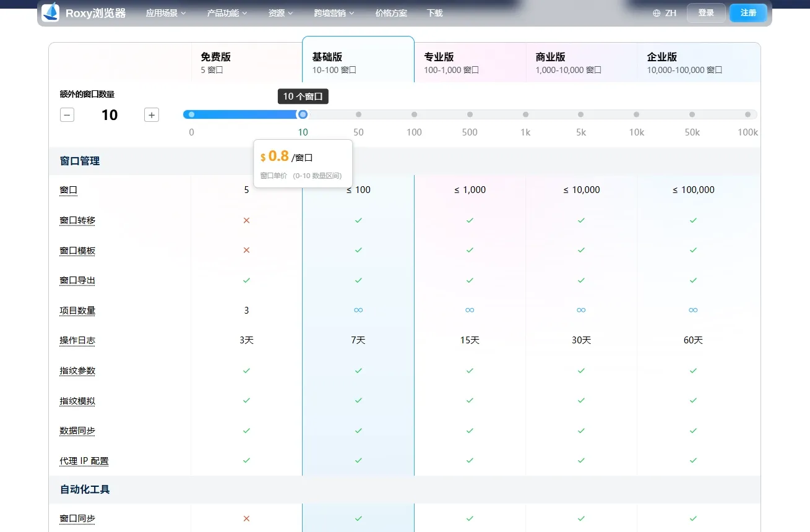This screenshot has height=532, width=810.
Task: Expand the 跨境营销 menu
Action: pyautogui.click(x=334, y=13)
